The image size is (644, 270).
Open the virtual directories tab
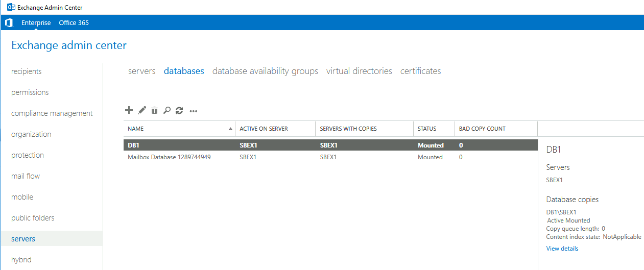point(359,71)
